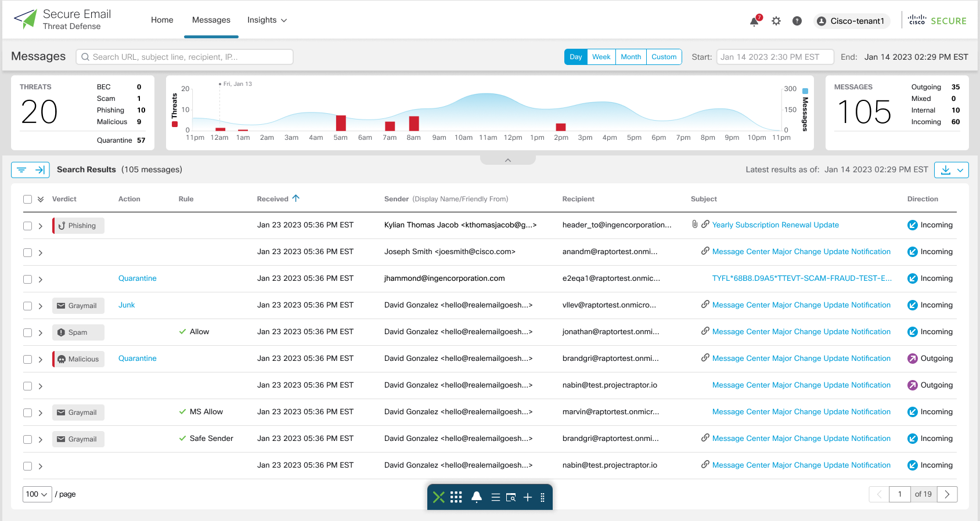Collapse the summary panel with the up chevron

click(508, 160)
